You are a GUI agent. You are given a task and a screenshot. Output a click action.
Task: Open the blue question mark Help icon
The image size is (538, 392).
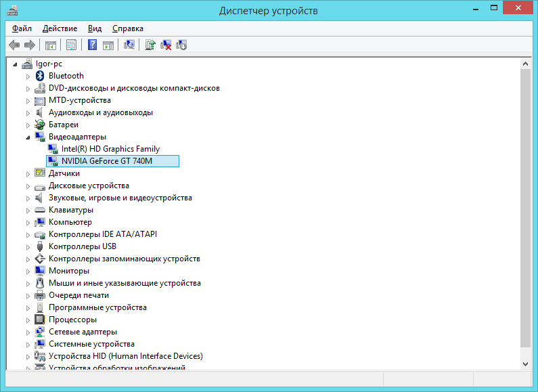click(x=92, y=45)
